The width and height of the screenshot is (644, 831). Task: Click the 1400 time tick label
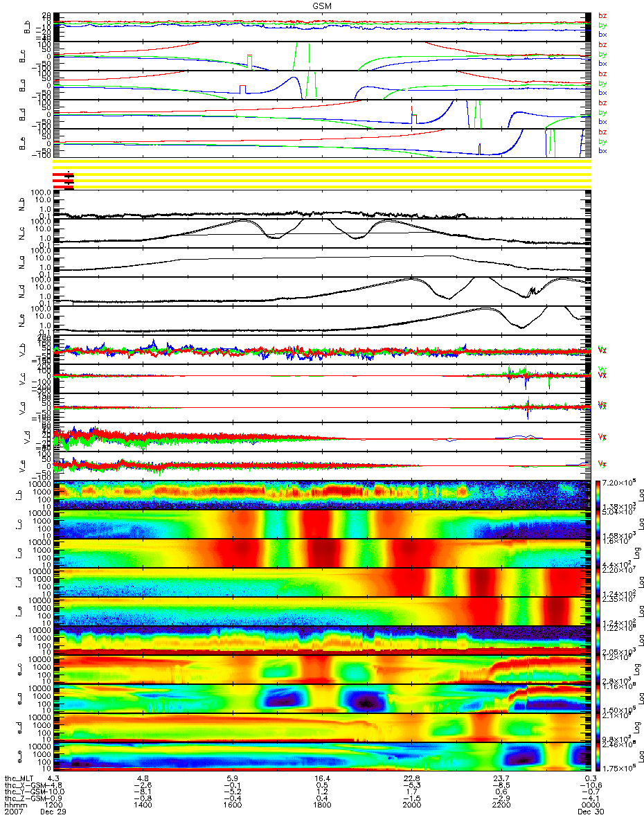[143, 806]
